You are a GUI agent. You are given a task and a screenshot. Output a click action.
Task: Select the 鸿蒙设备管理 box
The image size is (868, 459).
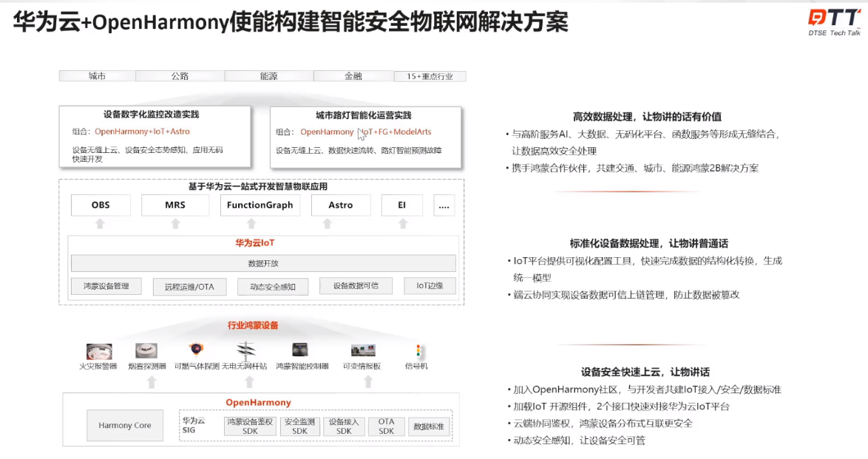click(x=106, y=286)
